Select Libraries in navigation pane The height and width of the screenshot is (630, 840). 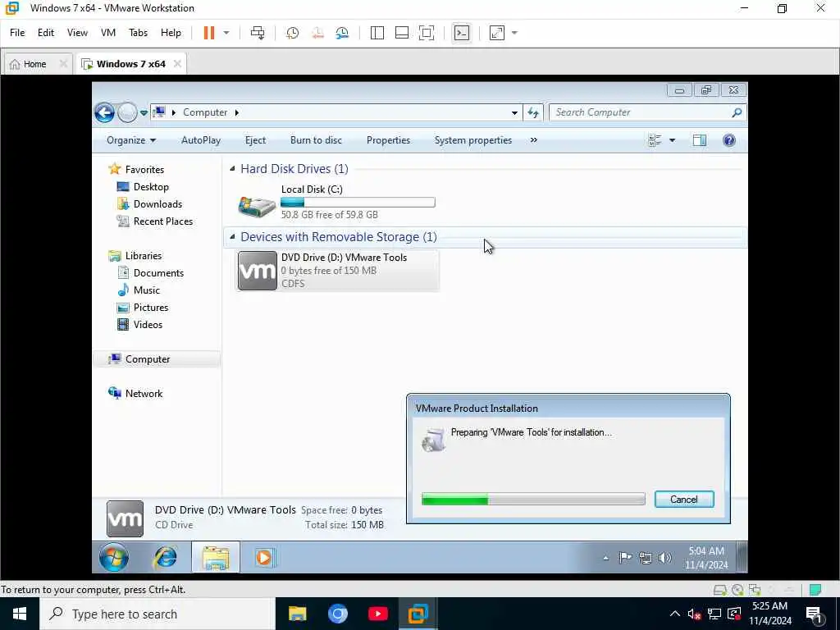point(143,256)
